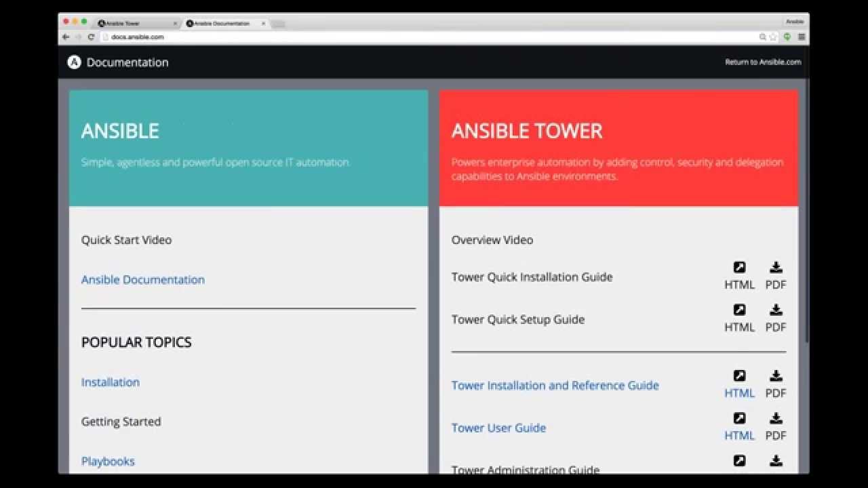Open a new browser tab

[x=278, y=24]
